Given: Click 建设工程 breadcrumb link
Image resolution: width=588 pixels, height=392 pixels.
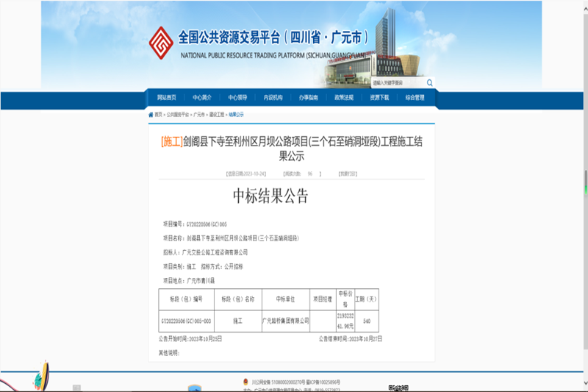Looking at the screenshot, I should [x=216, y=115].
